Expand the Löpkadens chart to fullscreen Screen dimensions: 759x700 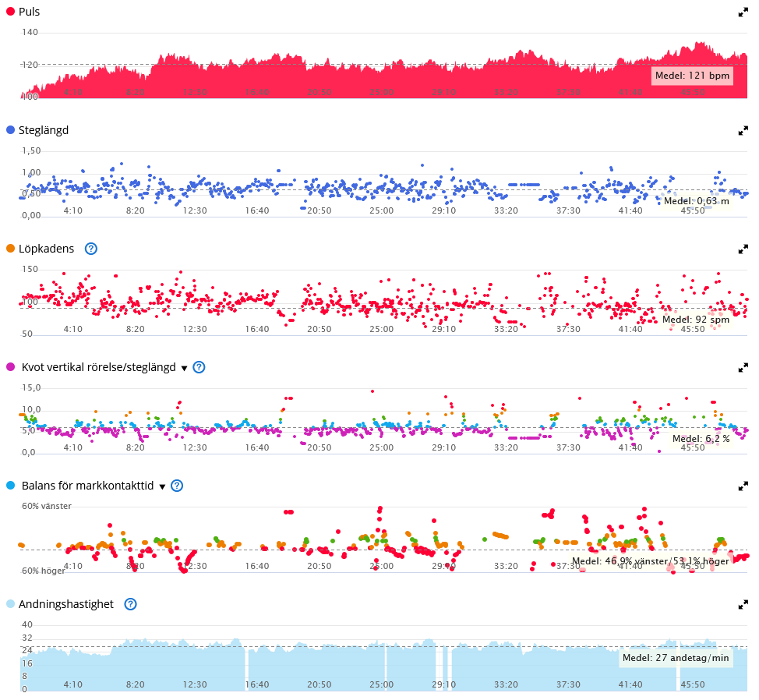[743, 249]
